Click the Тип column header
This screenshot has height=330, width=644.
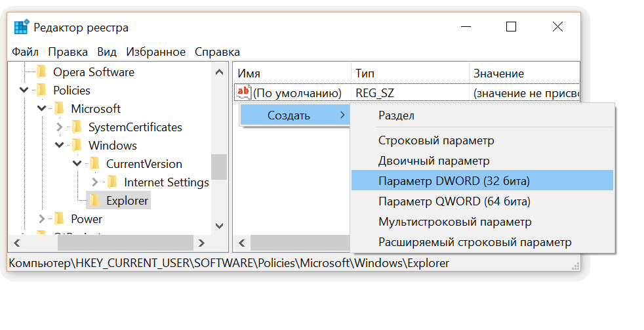(410, 73)
